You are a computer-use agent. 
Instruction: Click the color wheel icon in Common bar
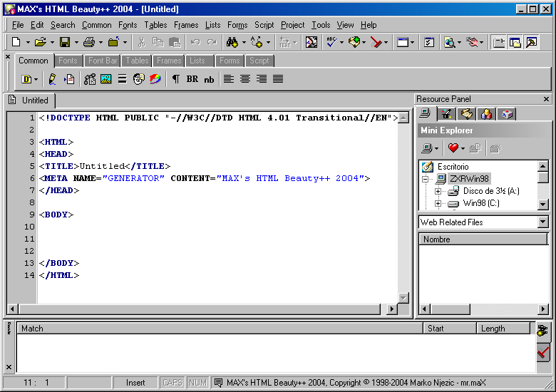[155, 78]
